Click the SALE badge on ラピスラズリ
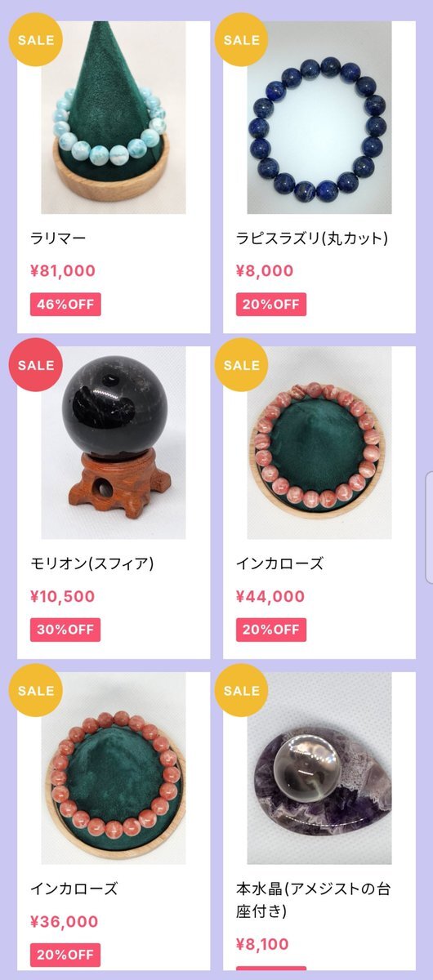Image resolution: width=433 pixels, height=980 pixels. [241, 39]
